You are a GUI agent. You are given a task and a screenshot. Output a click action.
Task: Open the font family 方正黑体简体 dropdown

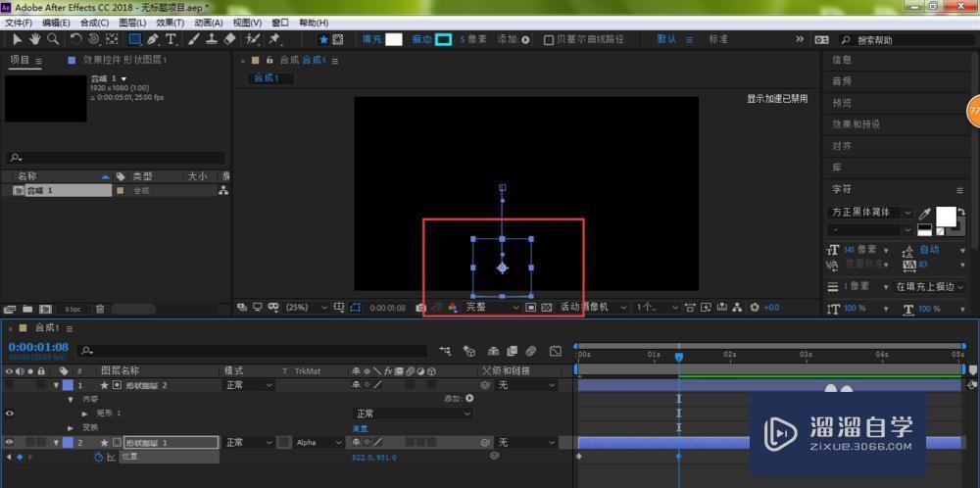(x=870, y=213)
